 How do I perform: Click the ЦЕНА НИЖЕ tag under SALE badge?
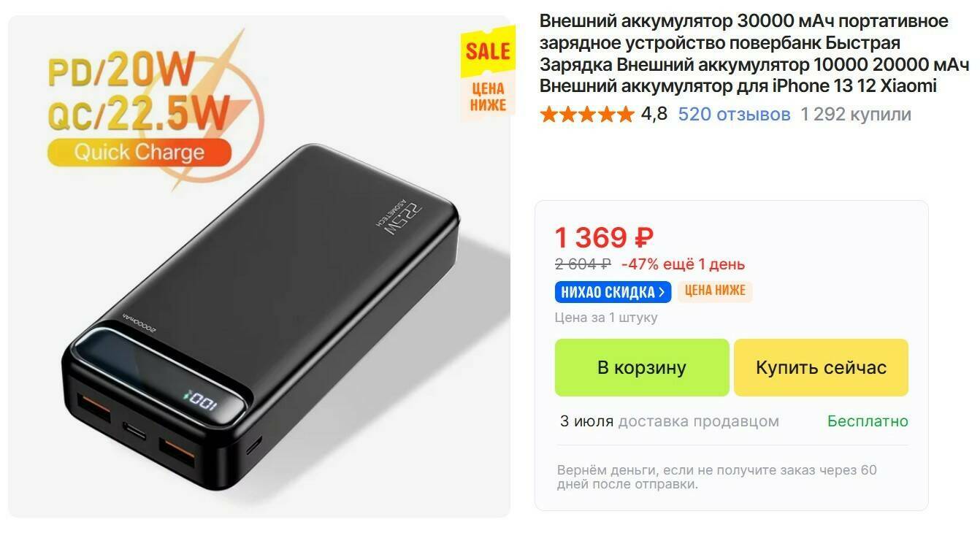coord(489,97)
